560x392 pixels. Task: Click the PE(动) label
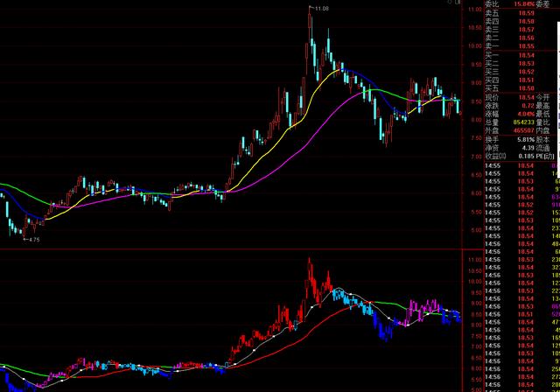point(545,156)
